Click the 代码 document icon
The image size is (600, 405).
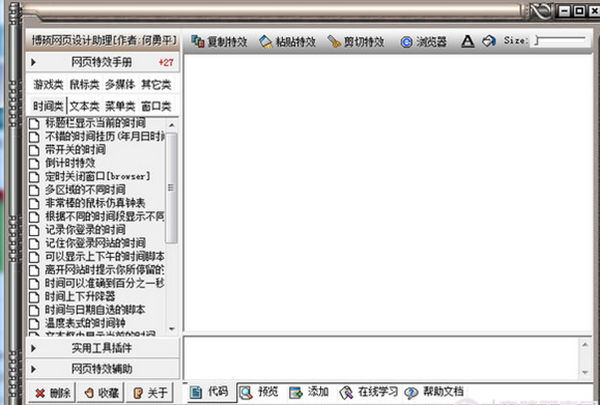(x=196, y=392)
